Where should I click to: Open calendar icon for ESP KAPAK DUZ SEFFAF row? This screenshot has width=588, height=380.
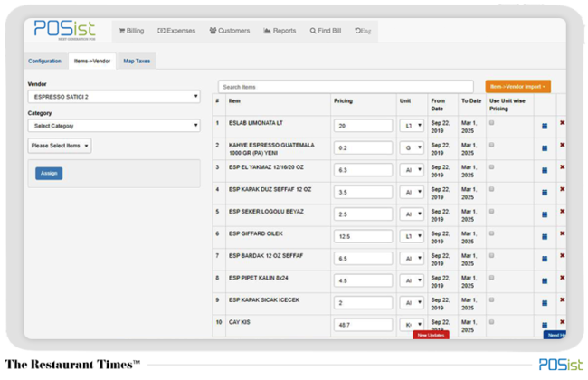click(545, 193)
